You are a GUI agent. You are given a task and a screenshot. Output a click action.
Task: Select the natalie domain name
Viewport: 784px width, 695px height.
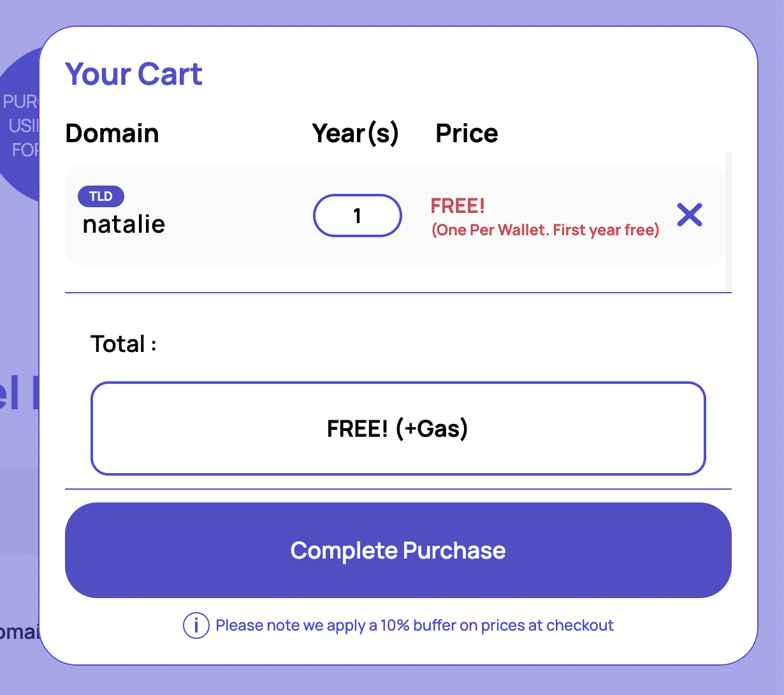tap(124, 224)
